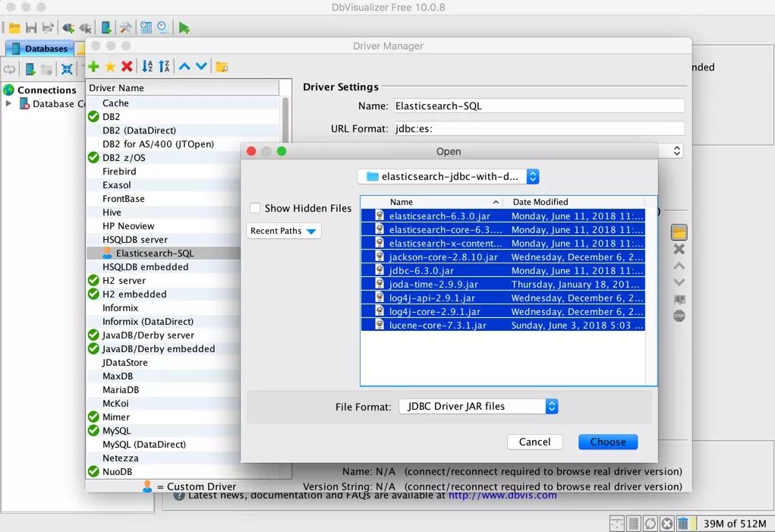This screenshot has height=532, width=775.
Task: Select MySQL in the driver list
Action: [116, 430]
